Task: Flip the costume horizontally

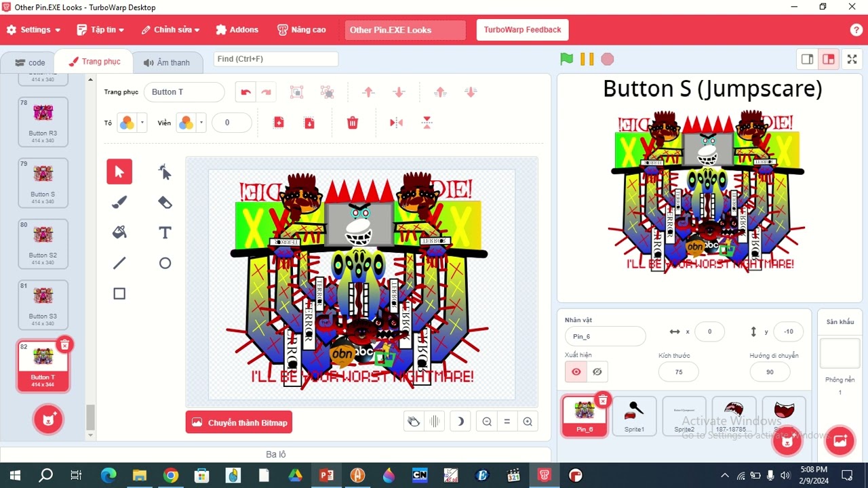Action: [x=396, y=123]
